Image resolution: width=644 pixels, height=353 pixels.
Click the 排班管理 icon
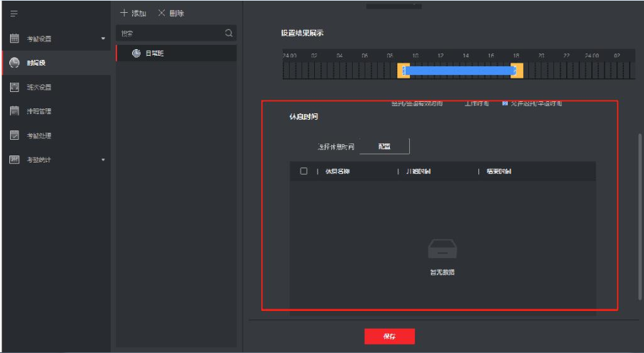(x=14, y=111)
